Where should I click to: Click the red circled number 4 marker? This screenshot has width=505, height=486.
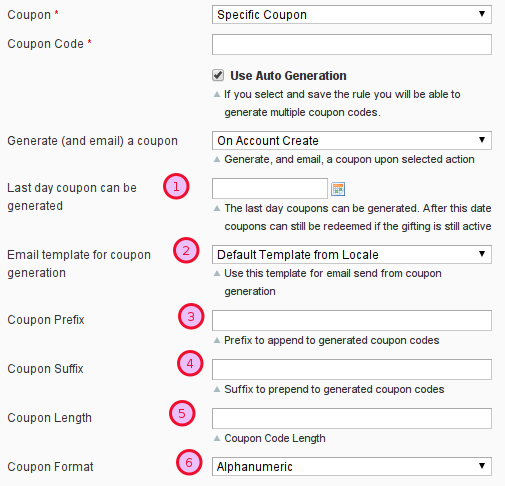pos(190,363)
